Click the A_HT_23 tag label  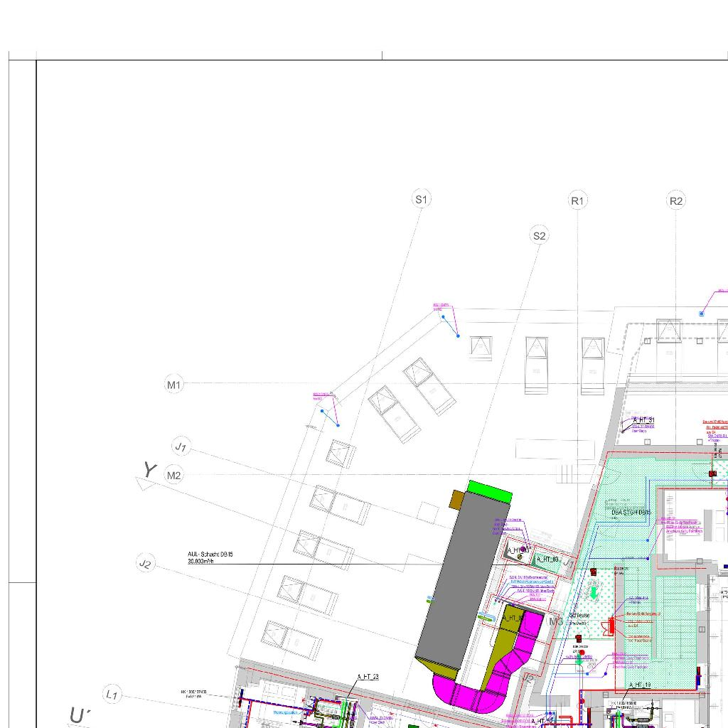368,677
